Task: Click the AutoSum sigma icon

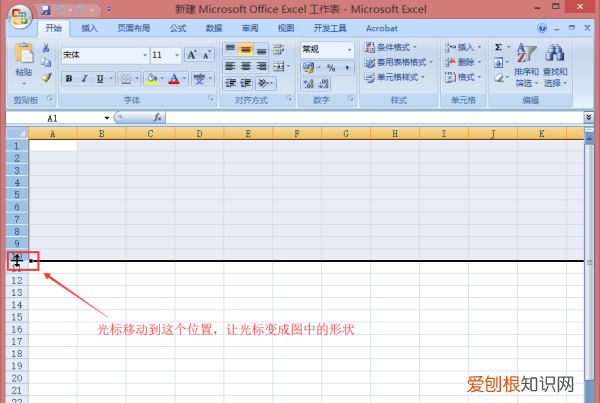Action: click(498, 47)
